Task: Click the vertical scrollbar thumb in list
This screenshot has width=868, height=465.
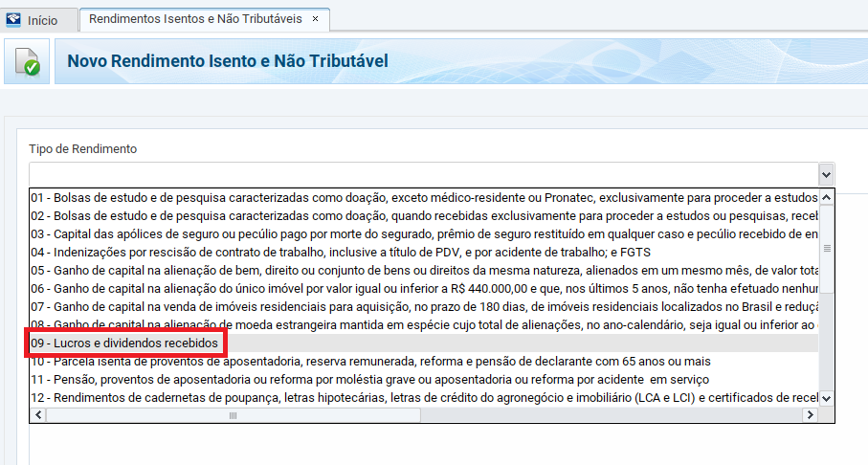Action: 827,248
